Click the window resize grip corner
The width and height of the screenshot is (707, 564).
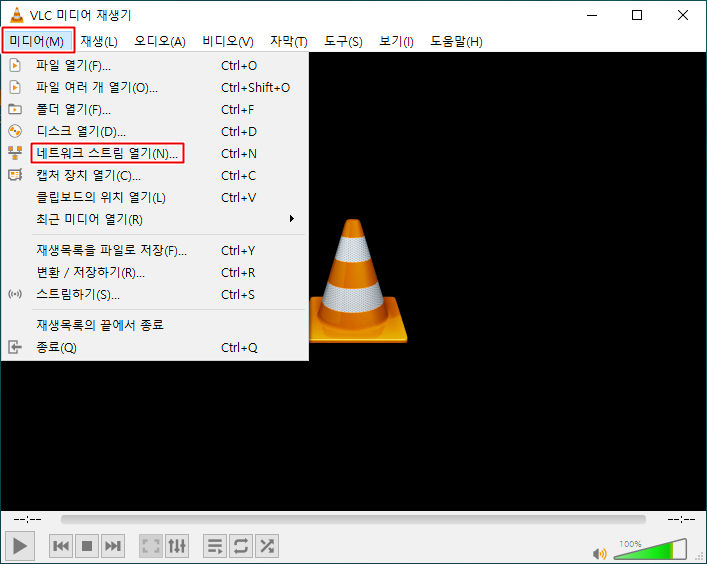[699, 556]
